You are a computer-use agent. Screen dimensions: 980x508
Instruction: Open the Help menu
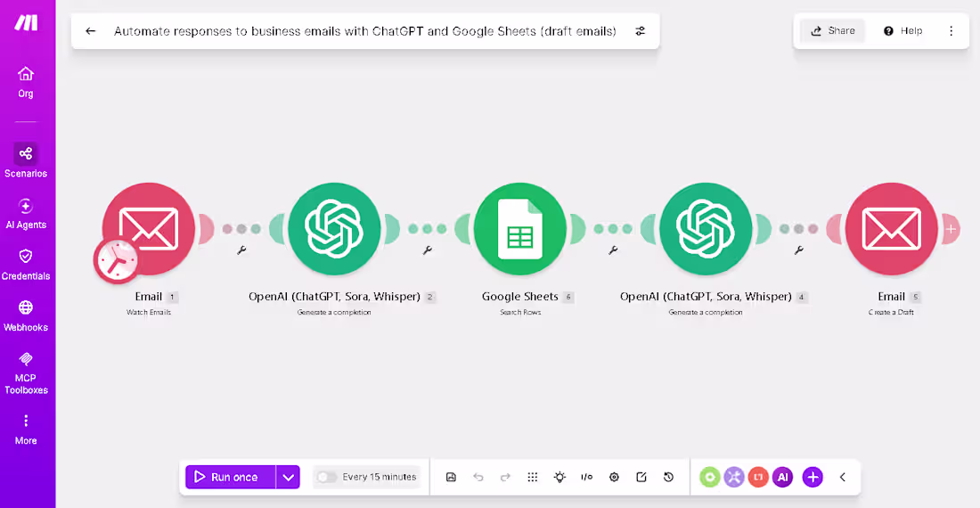pos(902,30)
